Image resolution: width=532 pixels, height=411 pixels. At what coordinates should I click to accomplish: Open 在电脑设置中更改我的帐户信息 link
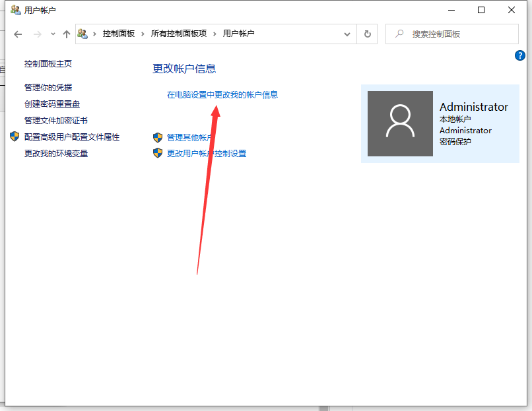pyautogui.click(x=222, y=94)
